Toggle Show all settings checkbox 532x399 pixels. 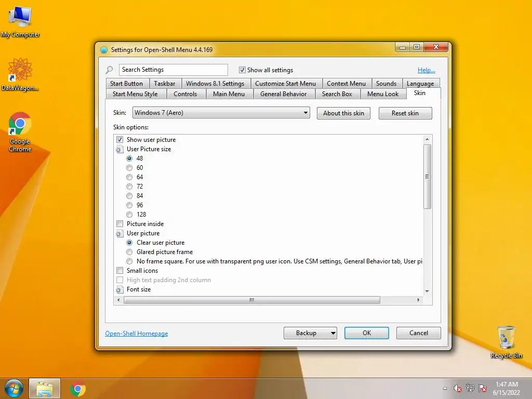(x=242, y=70)
